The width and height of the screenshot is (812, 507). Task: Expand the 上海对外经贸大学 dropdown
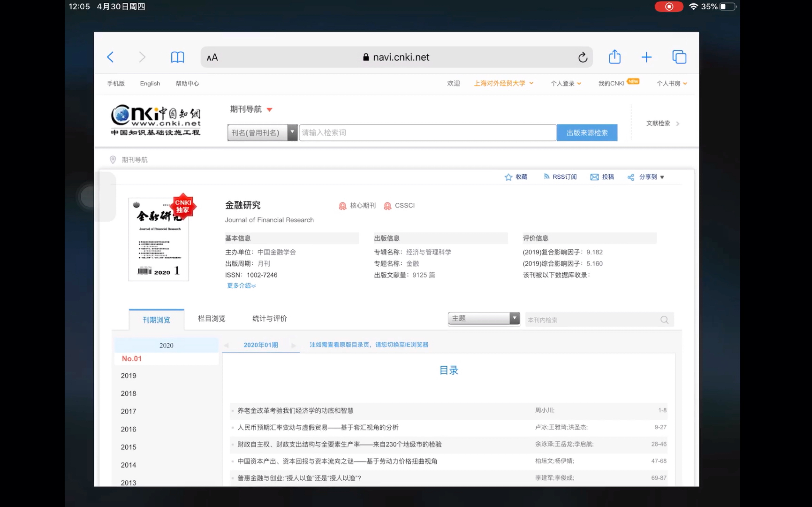504,83
